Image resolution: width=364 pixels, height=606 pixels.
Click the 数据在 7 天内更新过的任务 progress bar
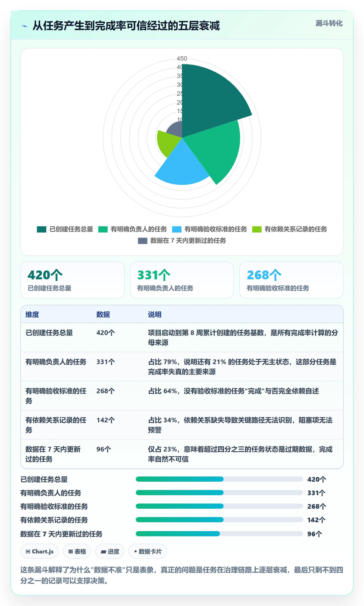click(219, 534)
